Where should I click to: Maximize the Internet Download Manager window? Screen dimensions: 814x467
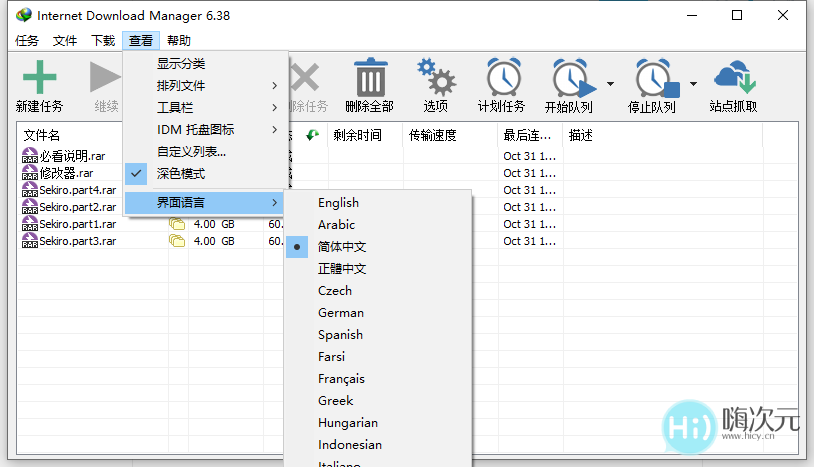pos(737,15)
